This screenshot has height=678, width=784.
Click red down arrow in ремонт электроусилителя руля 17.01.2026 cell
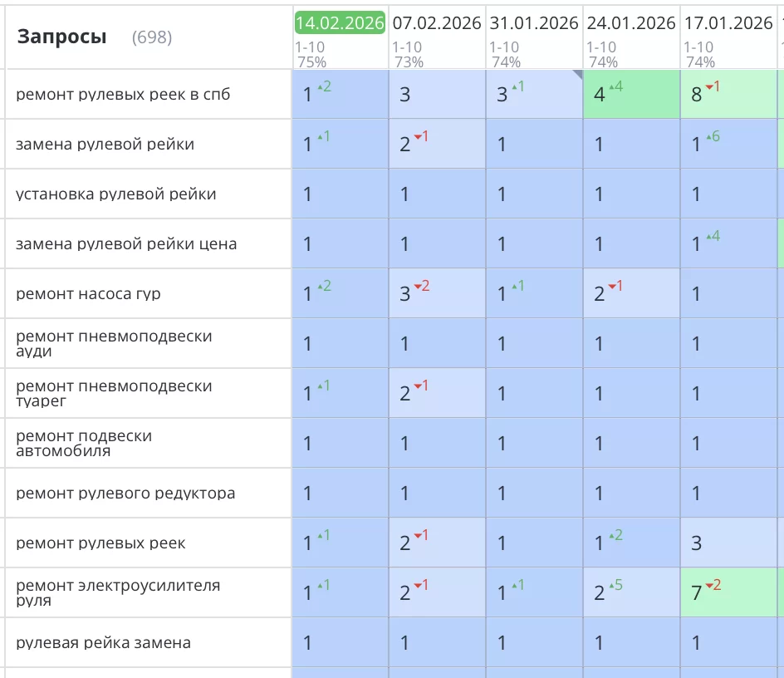point(708,586)
